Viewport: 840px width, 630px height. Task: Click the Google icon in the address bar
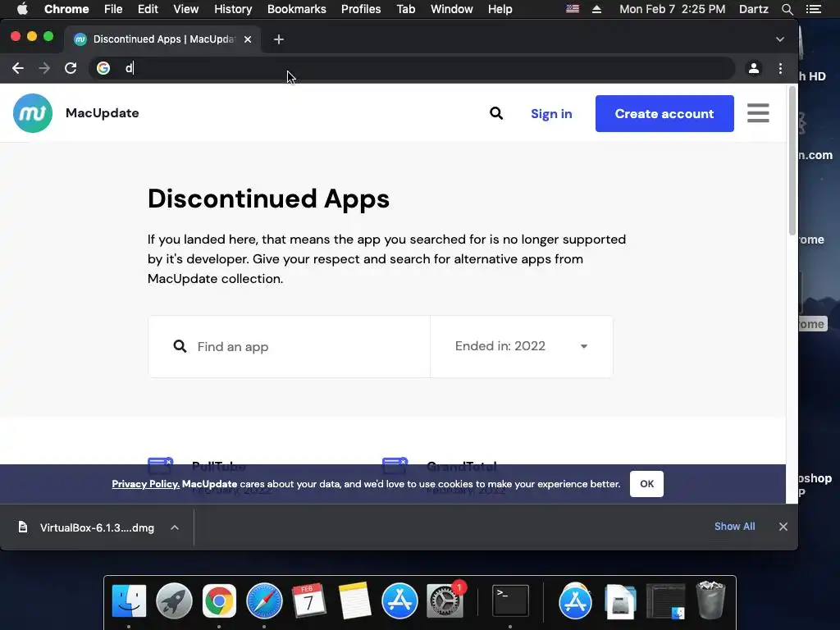(103, 68)
